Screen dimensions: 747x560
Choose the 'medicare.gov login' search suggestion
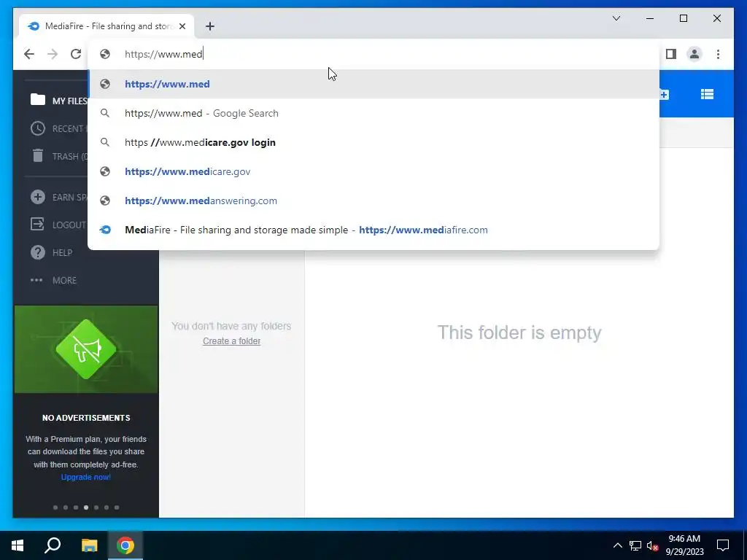[373, 142]
